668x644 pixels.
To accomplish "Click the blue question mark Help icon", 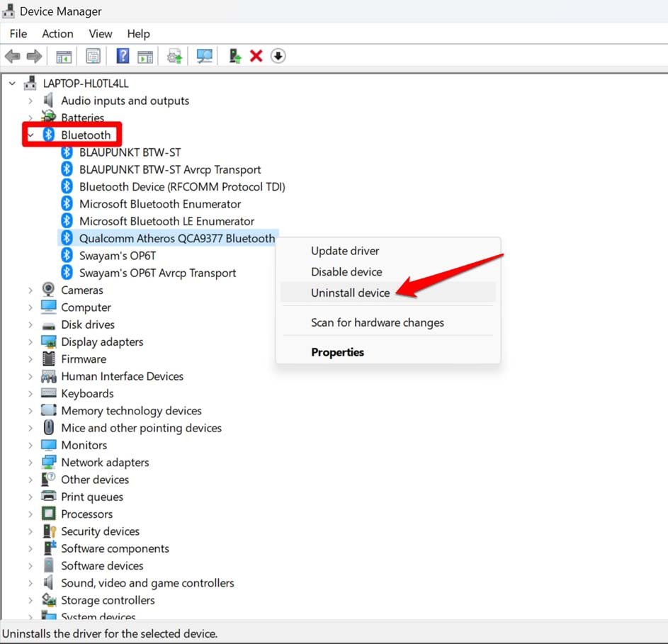I will [x=123, y=56].
